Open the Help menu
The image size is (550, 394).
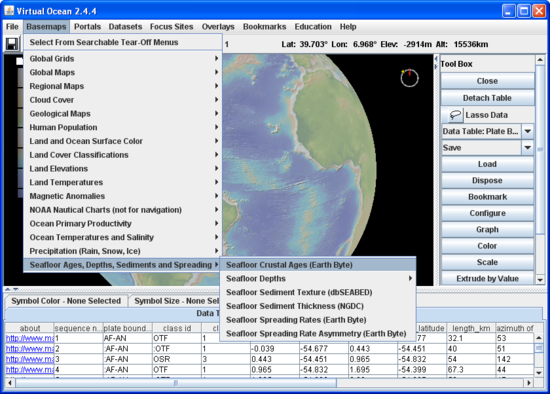(348, 27)
